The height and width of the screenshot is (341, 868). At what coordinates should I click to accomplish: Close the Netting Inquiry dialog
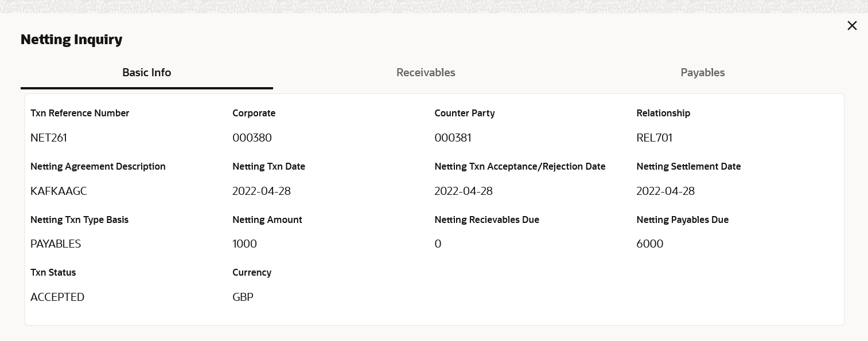click(x=852, y=26)
